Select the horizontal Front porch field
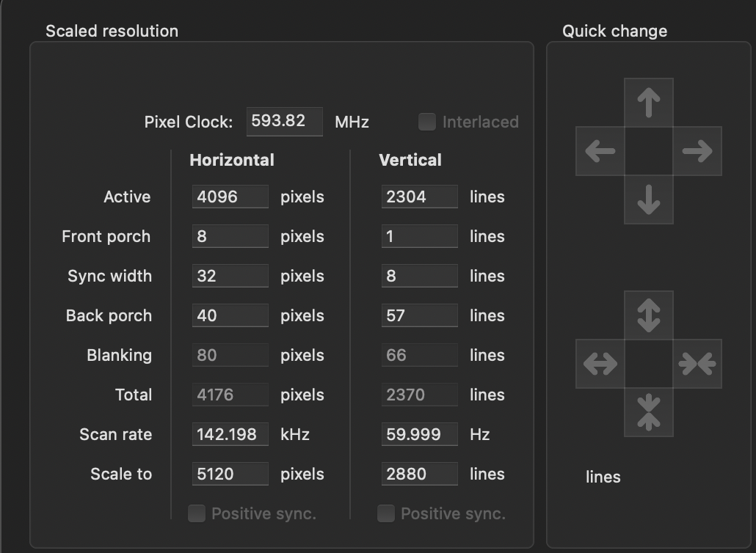This screenshot has width=756, height=553. click(x=230, y=236)
